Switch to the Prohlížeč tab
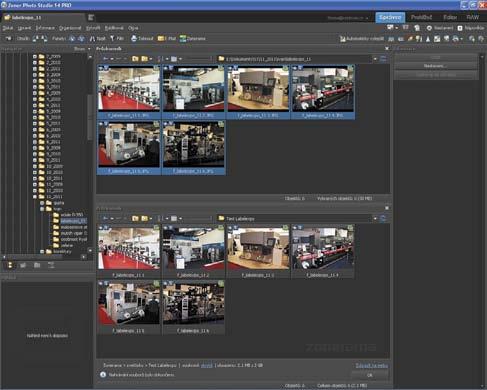This screenshot has width=487, height=390. point(421,17)
